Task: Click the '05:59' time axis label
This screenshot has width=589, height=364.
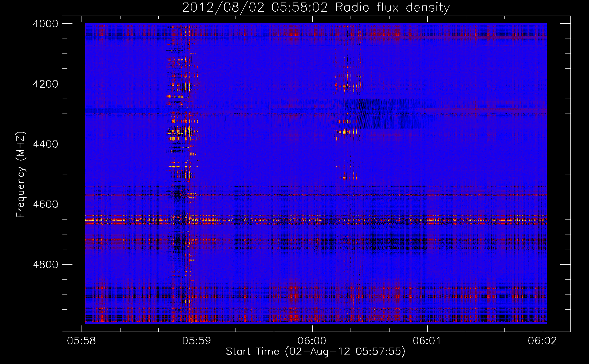Action: [x=197, y=341]
